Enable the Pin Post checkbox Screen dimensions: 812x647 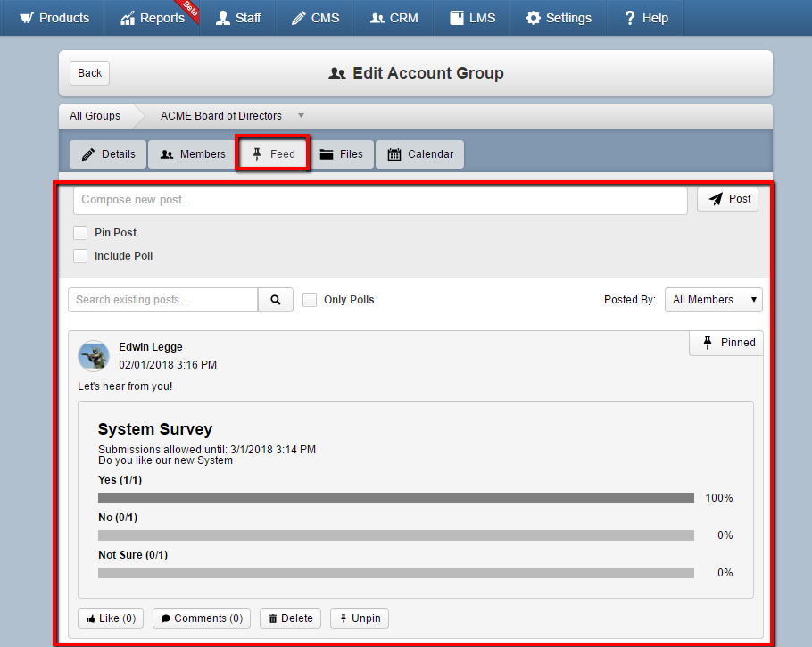(80, 233)
